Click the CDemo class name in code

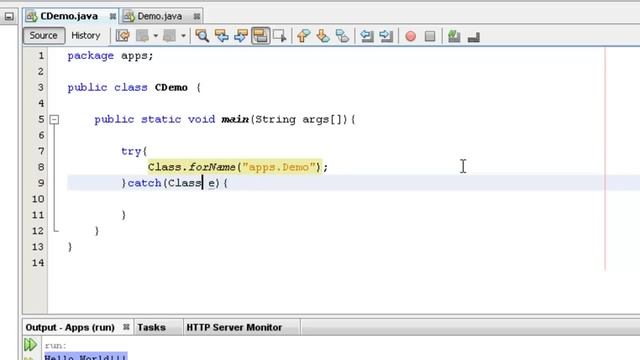(x=171, y=87)
